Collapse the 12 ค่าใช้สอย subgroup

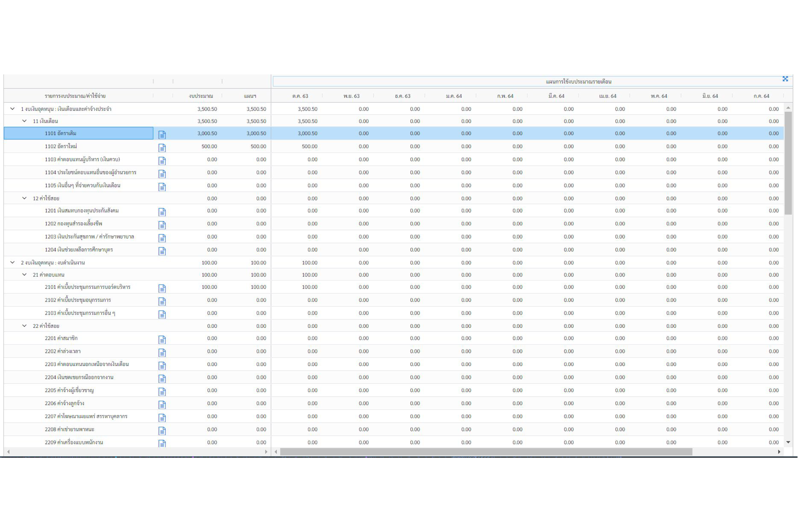24,198
